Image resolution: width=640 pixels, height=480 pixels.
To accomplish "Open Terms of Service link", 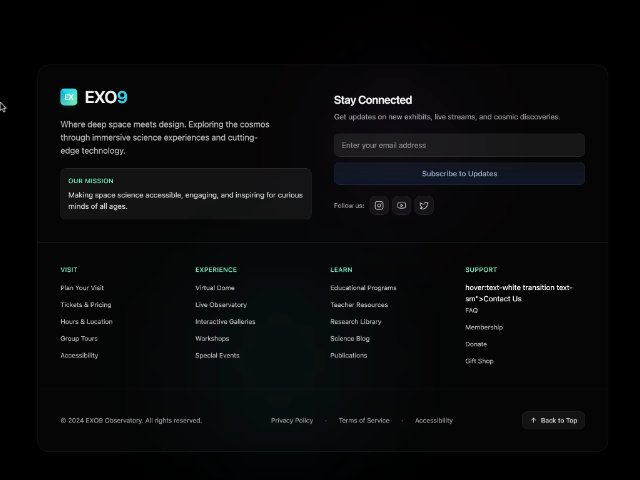I will (x=364, y=420).
